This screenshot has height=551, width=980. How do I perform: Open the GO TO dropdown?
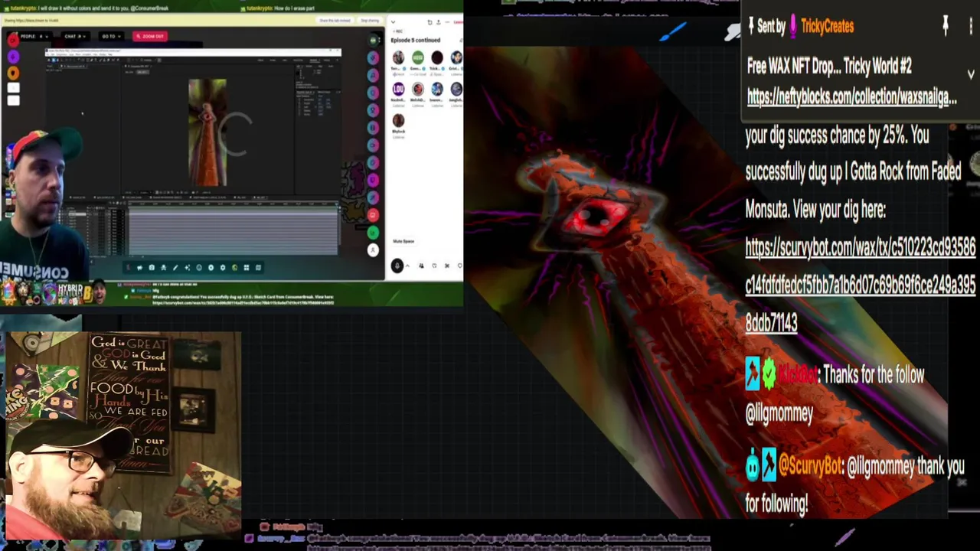109,36
